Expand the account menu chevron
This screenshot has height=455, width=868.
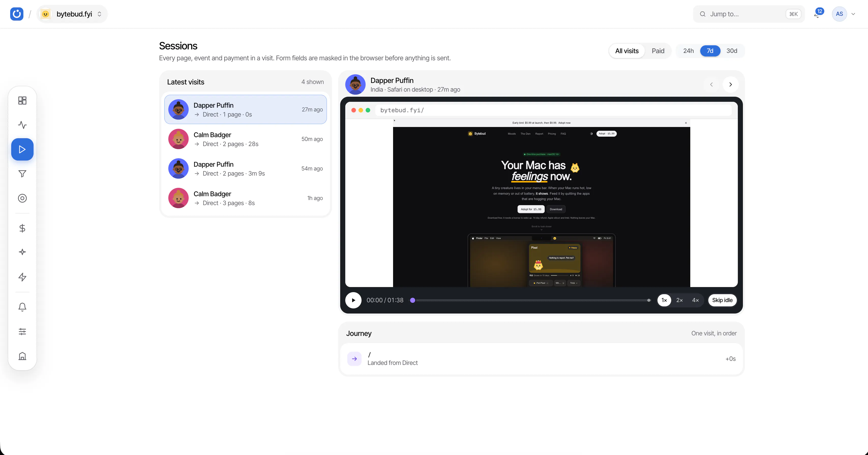tap(854, 14)
